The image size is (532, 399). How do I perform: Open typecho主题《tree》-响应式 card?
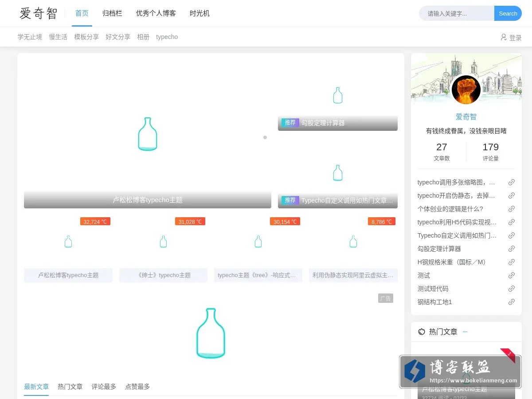click(x=258, y=249)
